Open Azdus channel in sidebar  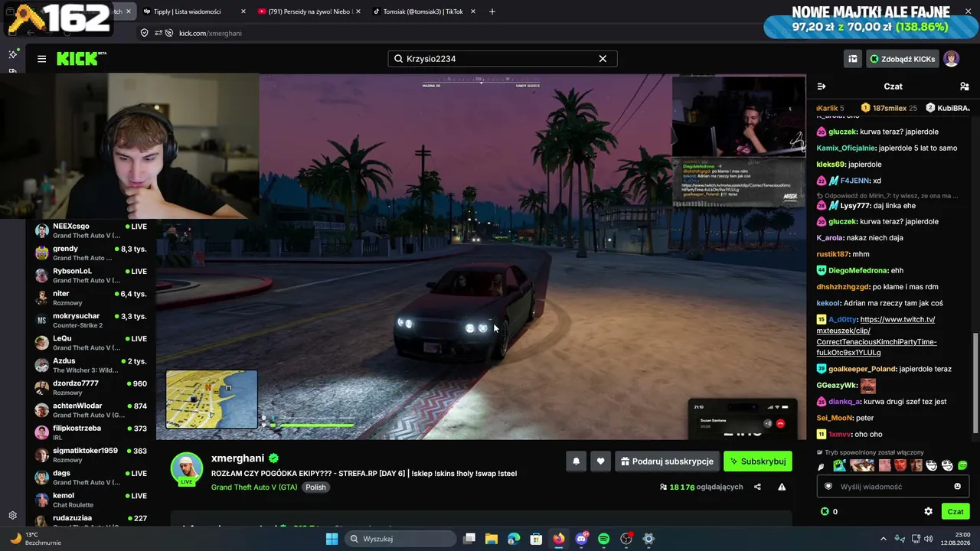pyautogui.click(x=92, y=365)
